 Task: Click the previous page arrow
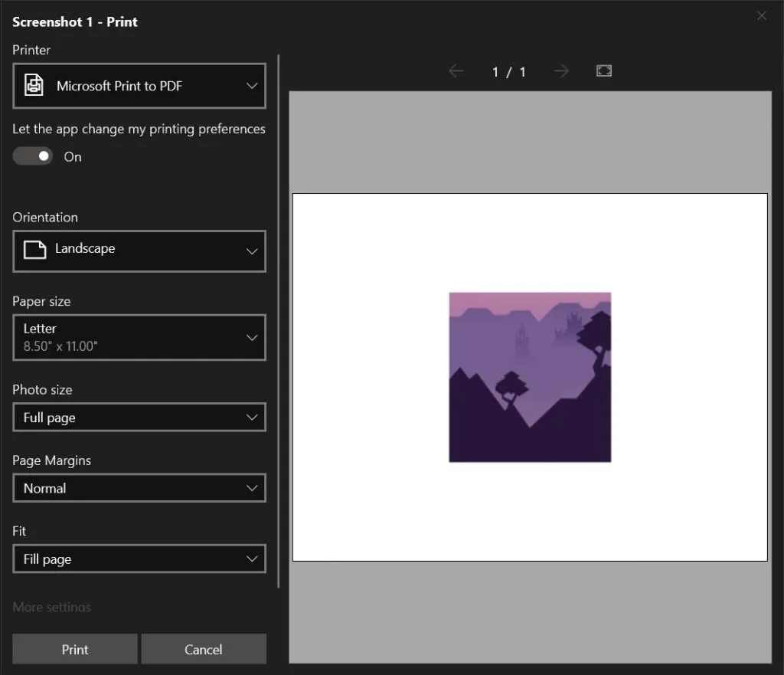pos(456,70)
